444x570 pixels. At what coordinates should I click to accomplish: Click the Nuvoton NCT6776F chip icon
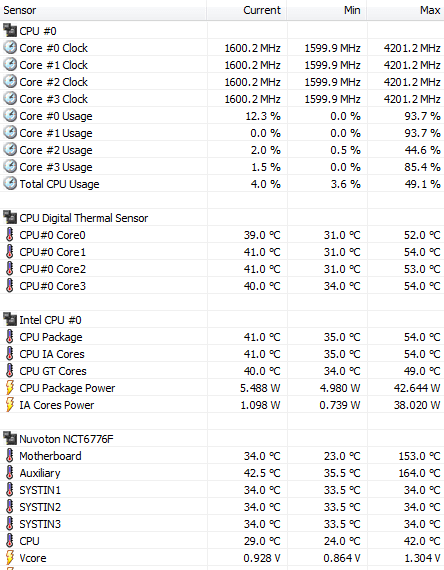point(10,439)
